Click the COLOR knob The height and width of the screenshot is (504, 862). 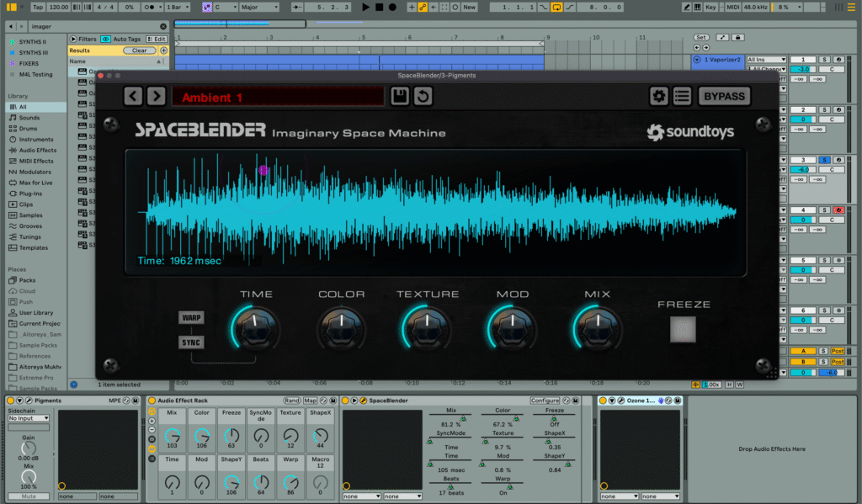(x=342, y=329)
